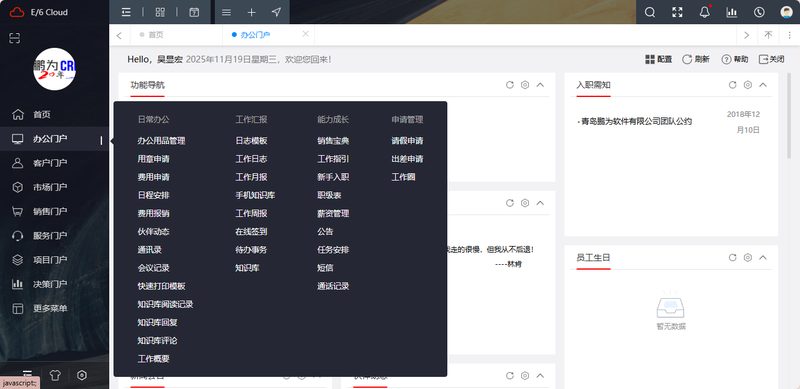Open settings of the 员工生日 panel
The height and width of the screenshot is (389, 800).
click(748, 257)
